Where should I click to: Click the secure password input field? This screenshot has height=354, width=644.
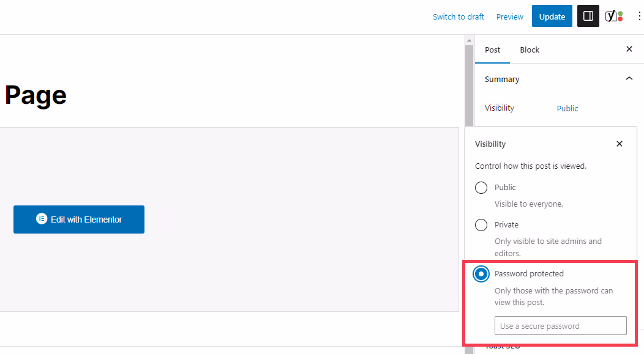click(x=560, y=325)
